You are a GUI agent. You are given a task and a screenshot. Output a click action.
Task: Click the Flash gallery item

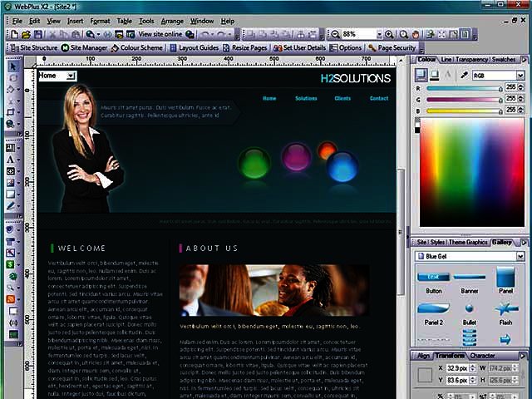(x=505, y=308)
